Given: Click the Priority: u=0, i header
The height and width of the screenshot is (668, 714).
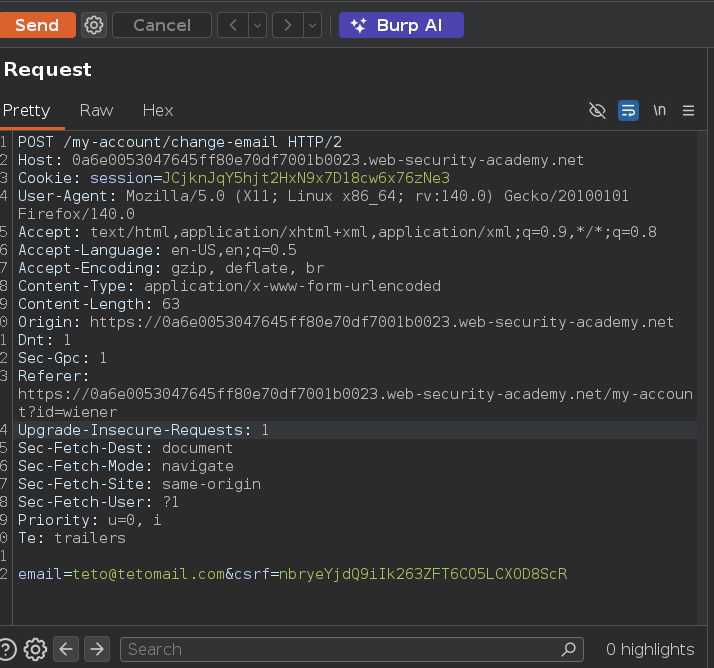Looking at the screenshot, I should [89, 520].
